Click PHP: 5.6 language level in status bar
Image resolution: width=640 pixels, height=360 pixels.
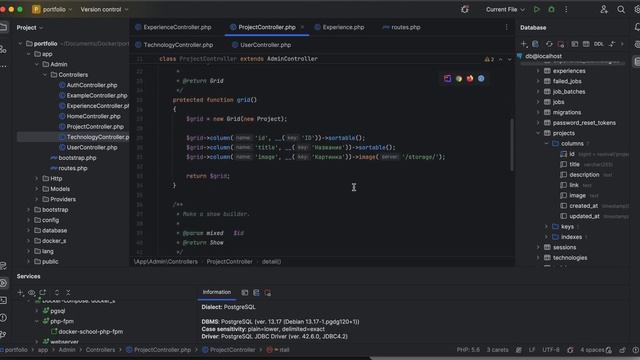[468, 350]
